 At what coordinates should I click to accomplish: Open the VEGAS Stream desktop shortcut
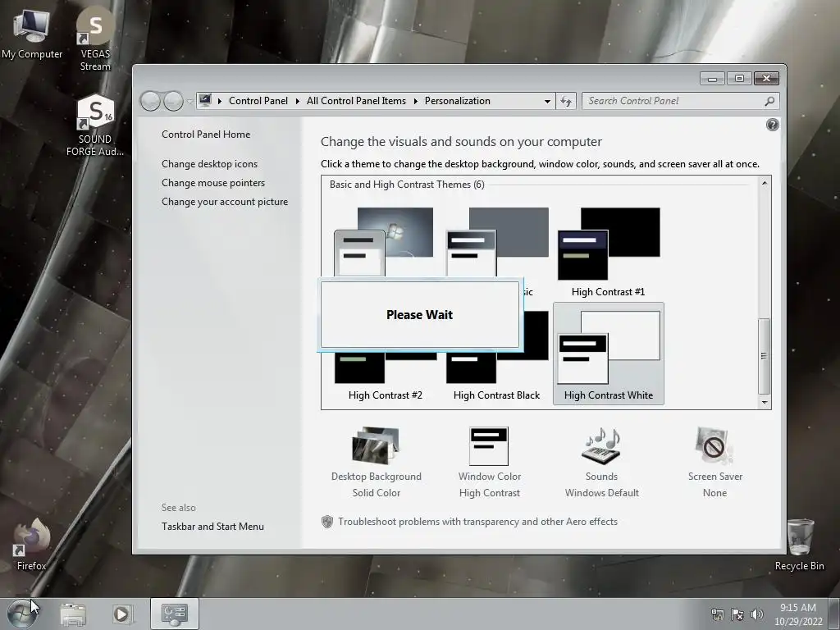95,39
